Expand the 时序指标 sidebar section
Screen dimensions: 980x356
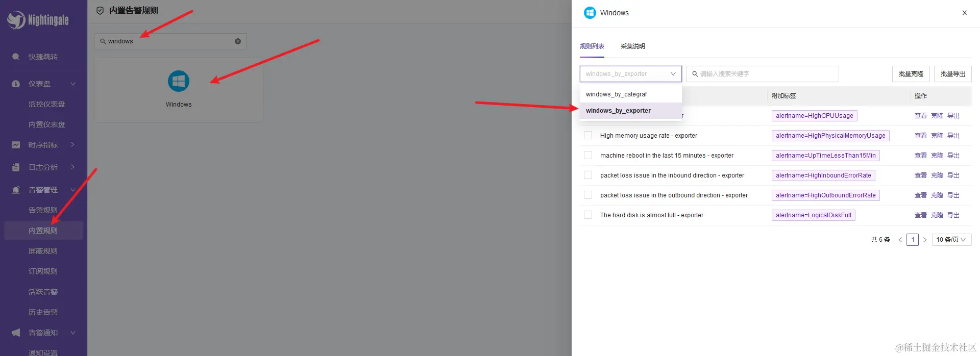[73, 145]
